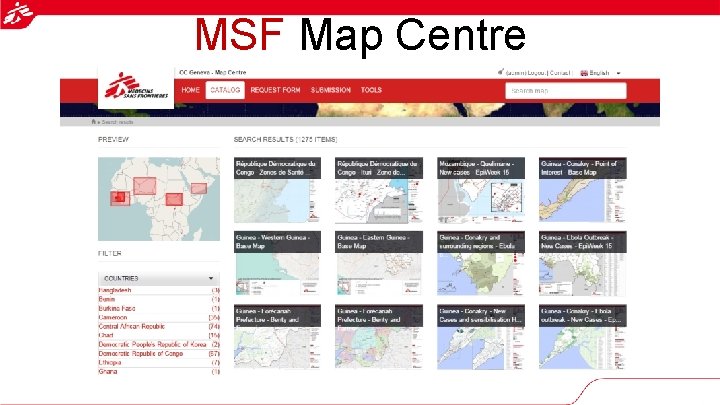Open Guinea Conakry and surrounding regions Ebola map

coord(481,264)
